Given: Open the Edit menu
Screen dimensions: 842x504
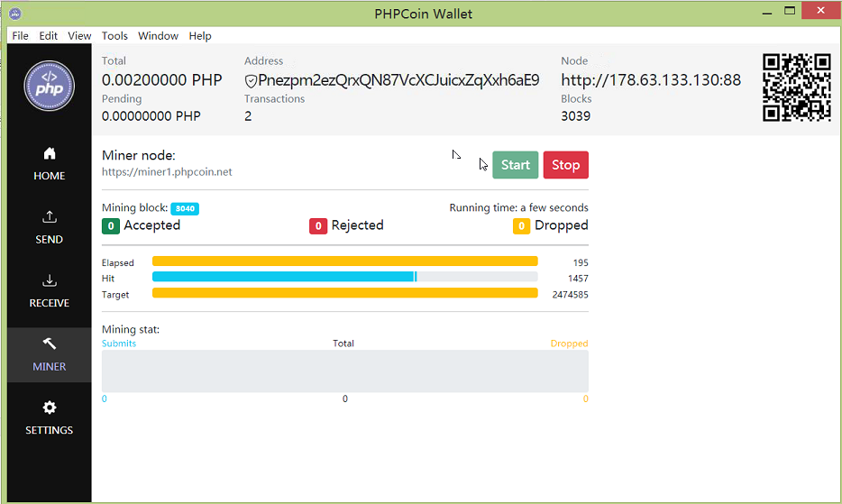Looking at the screenshot, I should [48, 36].
